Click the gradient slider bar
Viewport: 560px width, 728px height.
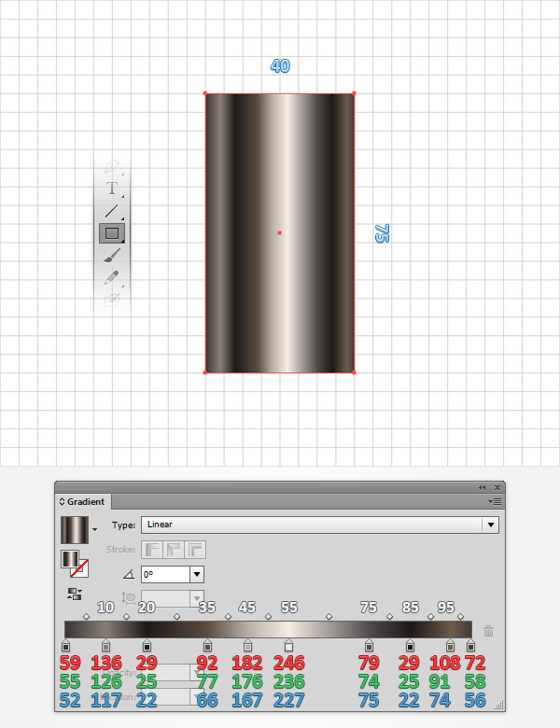(269, 630)
